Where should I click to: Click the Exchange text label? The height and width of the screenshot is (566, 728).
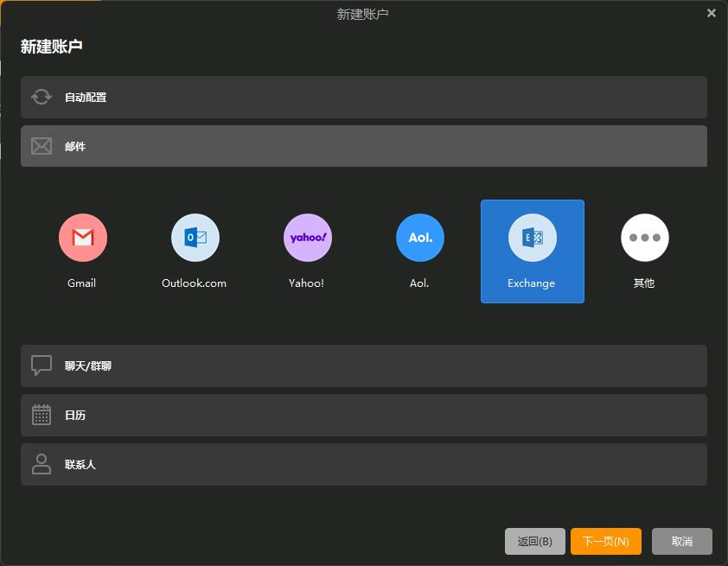point(532,283)
